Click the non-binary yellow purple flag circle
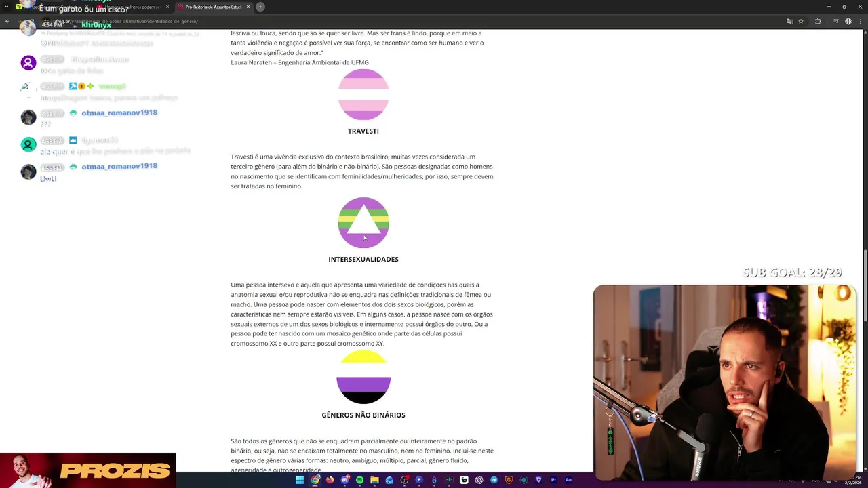The width and height of the screenshot is (868, 488). [x=363, y=377]
